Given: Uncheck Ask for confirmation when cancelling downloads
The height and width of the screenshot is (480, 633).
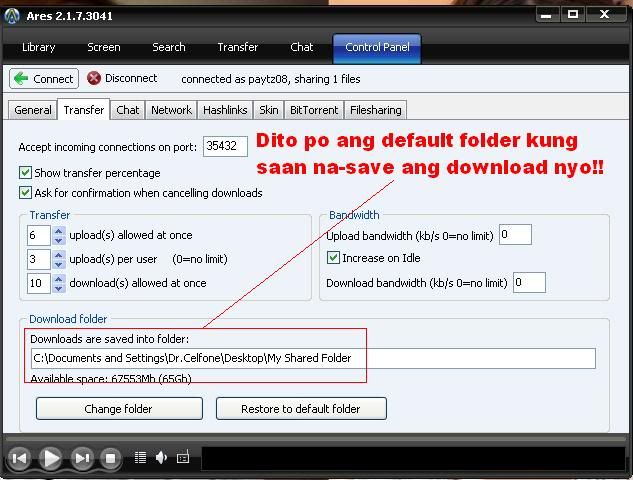Looking at the screenshot, I should coord(25,193).
